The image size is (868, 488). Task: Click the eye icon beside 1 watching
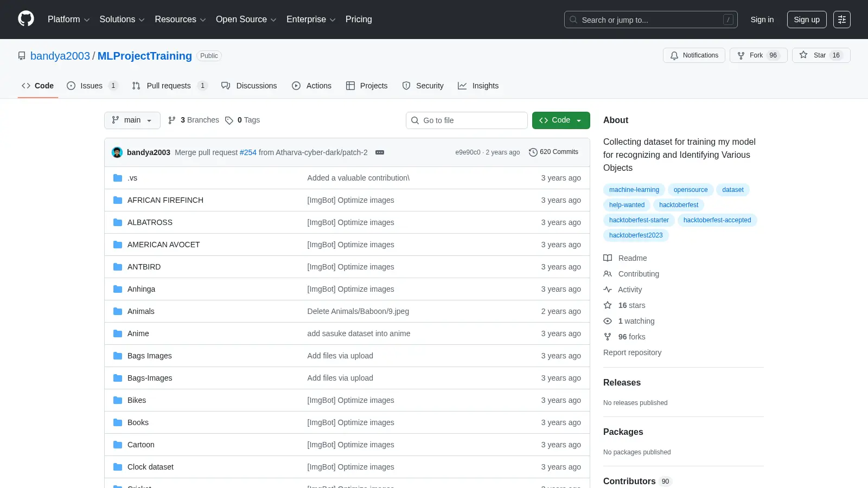(x=608, y=321)
